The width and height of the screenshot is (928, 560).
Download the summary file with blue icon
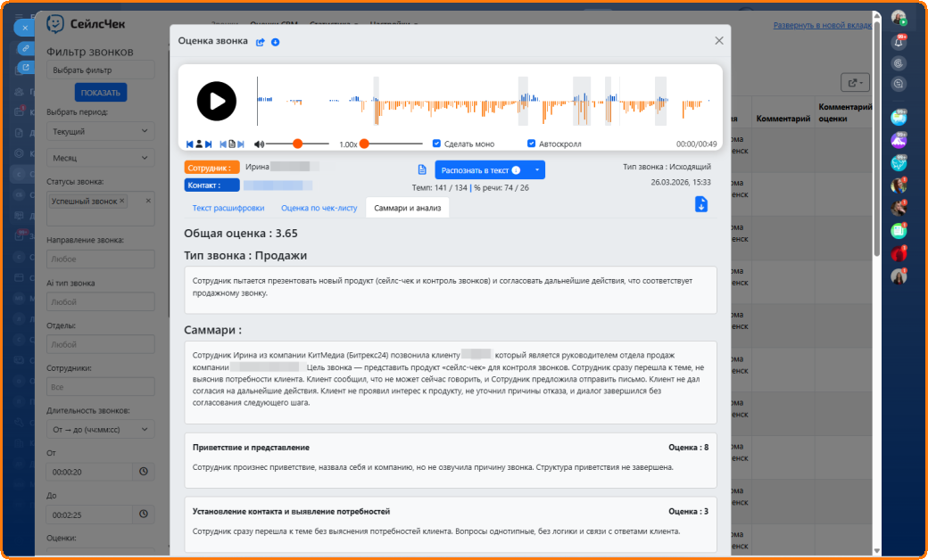tap(701, 204)
